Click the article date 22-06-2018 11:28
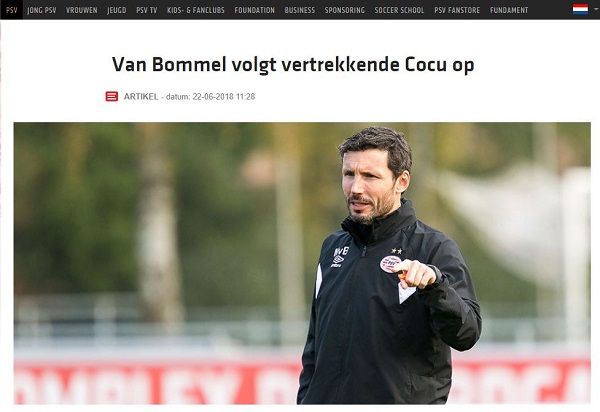 pyautogui.click(x=224, y=97)
